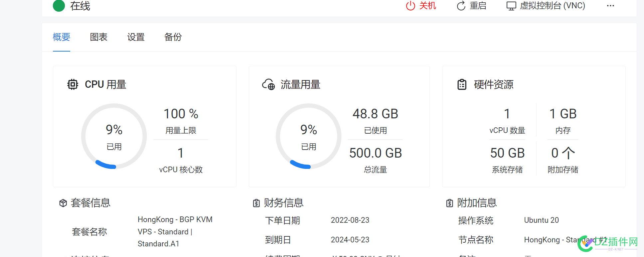Click the CPU chip icon beside CPU 用量
Screen dimensions: 644x257
[x=73, y=84]
